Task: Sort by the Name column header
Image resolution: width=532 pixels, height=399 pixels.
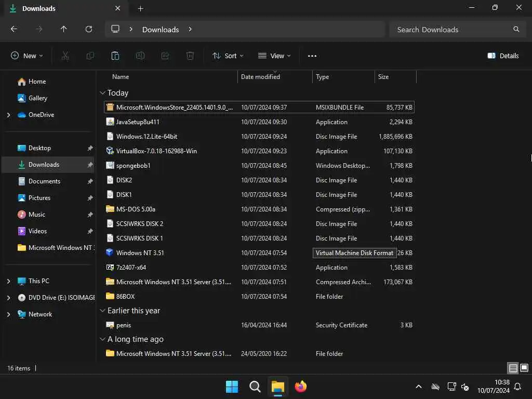Action: 170,77
